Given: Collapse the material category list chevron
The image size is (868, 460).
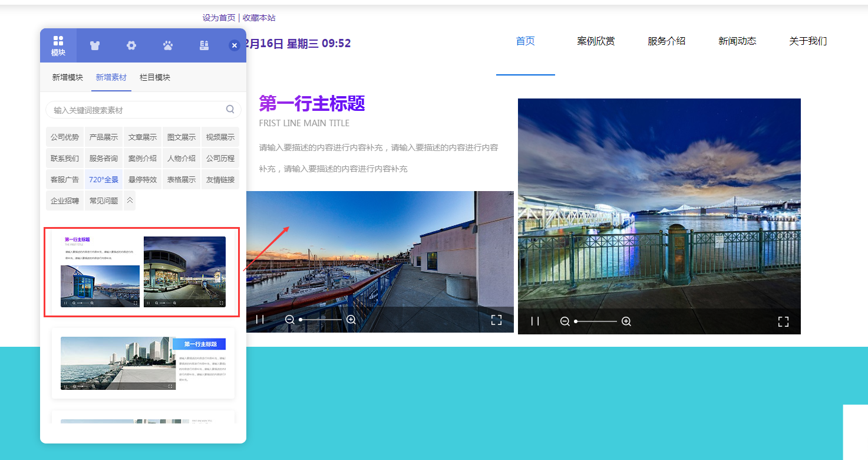Looking at the screenshot, I should [x=130, y=201].
